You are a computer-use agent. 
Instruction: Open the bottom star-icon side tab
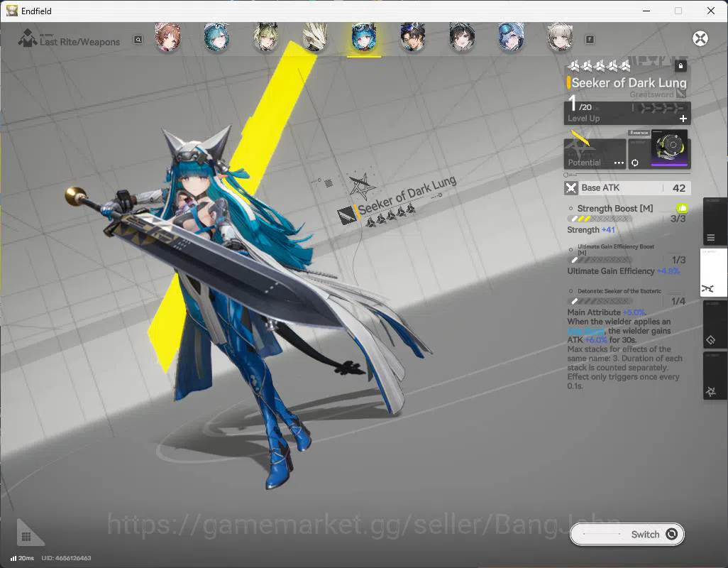click(x=715, y=376)
